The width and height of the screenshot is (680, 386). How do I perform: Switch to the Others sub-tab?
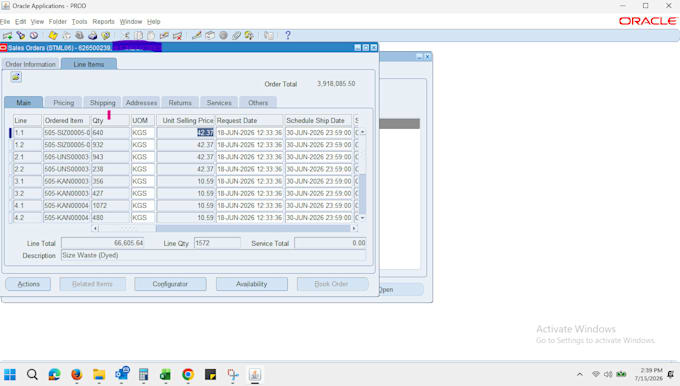(258, 103)
